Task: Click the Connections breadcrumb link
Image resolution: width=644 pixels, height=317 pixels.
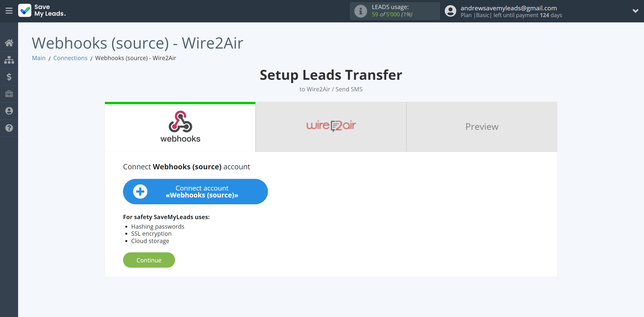Action: pos(70,58)
